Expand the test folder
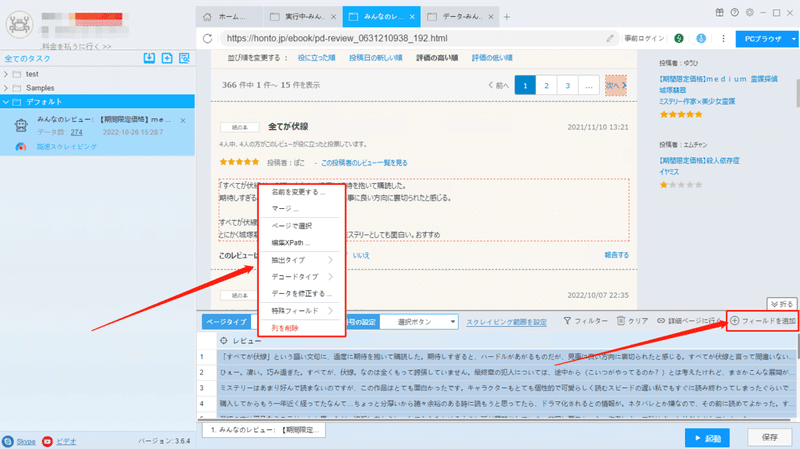800x449 pixels. (6, 74)
